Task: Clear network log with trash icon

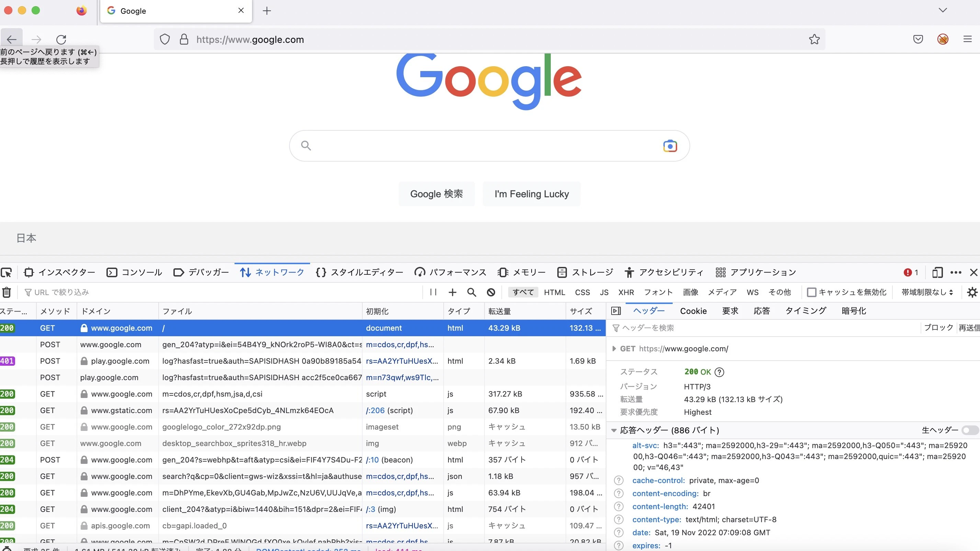Action: 7,292
